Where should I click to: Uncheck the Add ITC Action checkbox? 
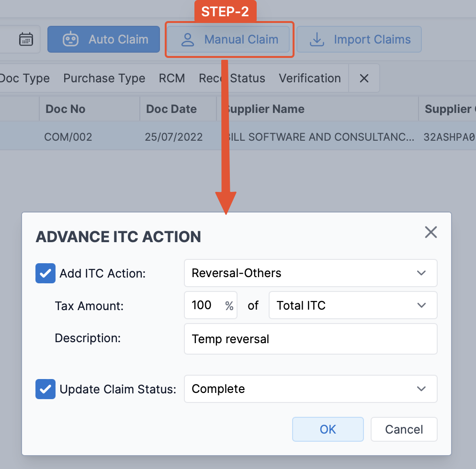[45, 273]
